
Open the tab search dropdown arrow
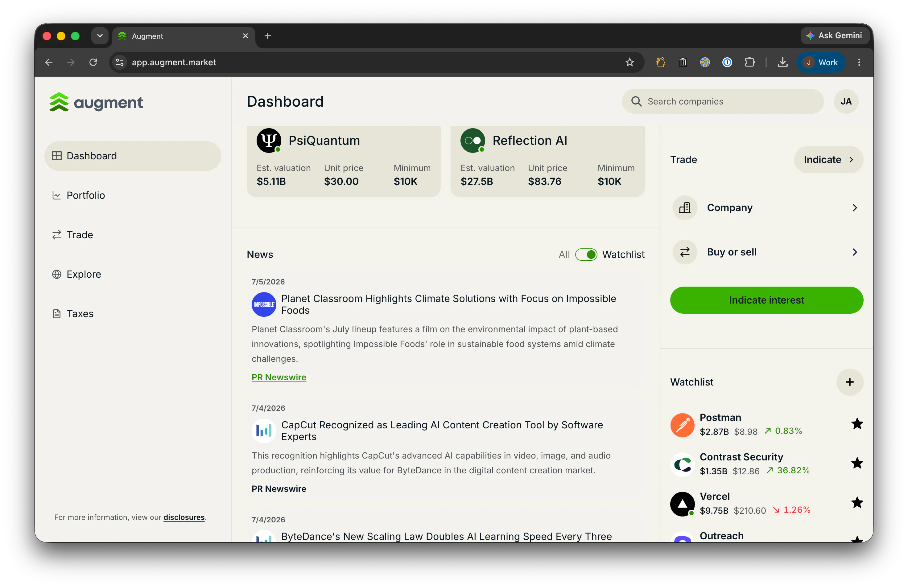click(x=100, y=36)
